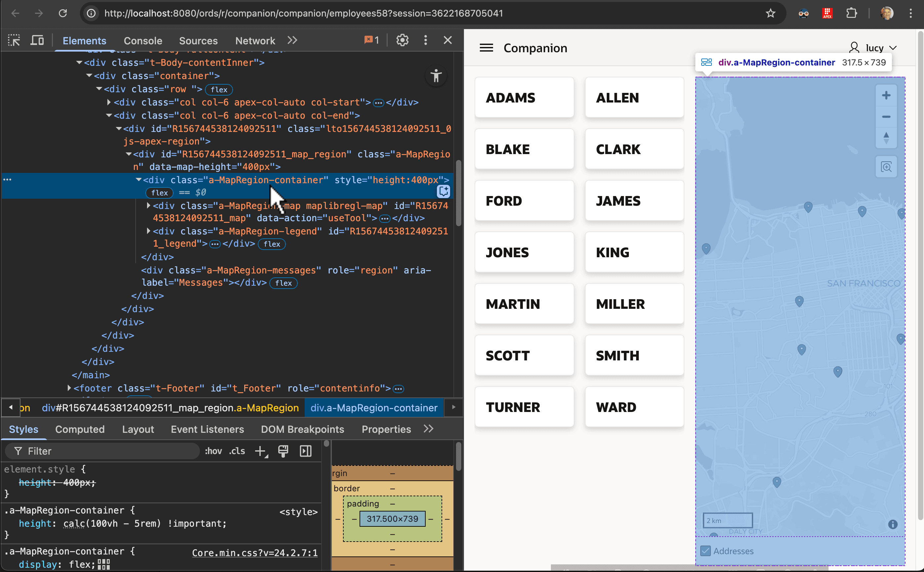Open the Event Listeners tab
Image resolution: width=924 pixels, height=572 pixels.
tap(208, 429)
